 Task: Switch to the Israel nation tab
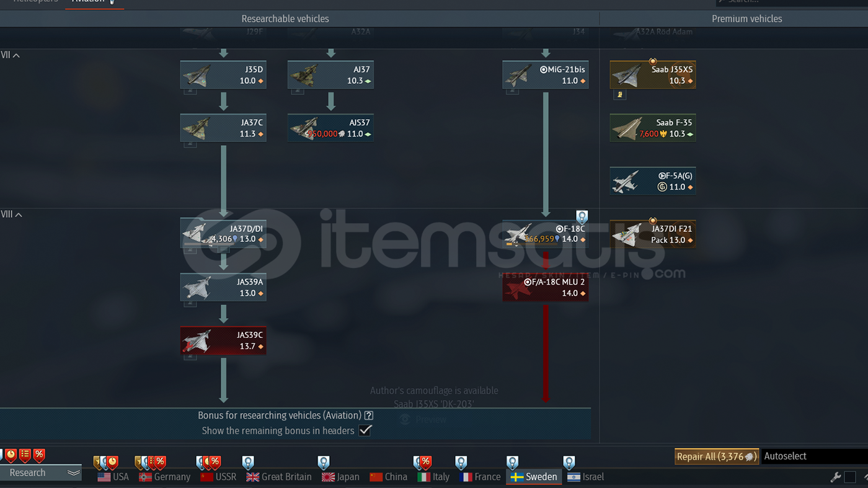coord(585,477)
